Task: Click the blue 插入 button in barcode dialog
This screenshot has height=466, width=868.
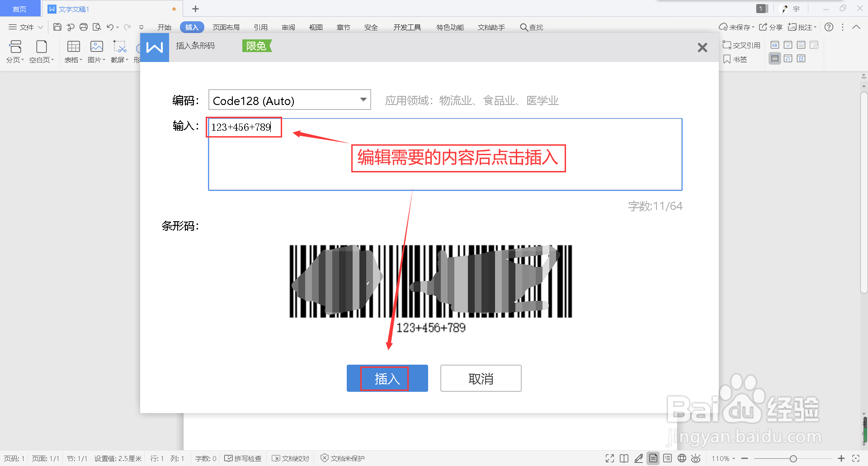Action: pos(387,378)
